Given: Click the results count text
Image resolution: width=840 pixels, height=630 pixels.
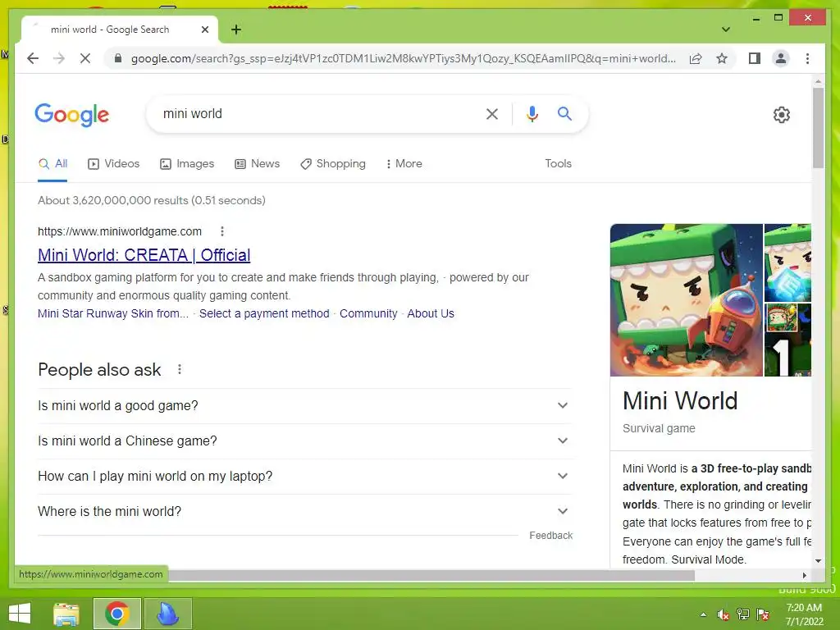Looking at the screenshot, I should click(x=152, y=200).
